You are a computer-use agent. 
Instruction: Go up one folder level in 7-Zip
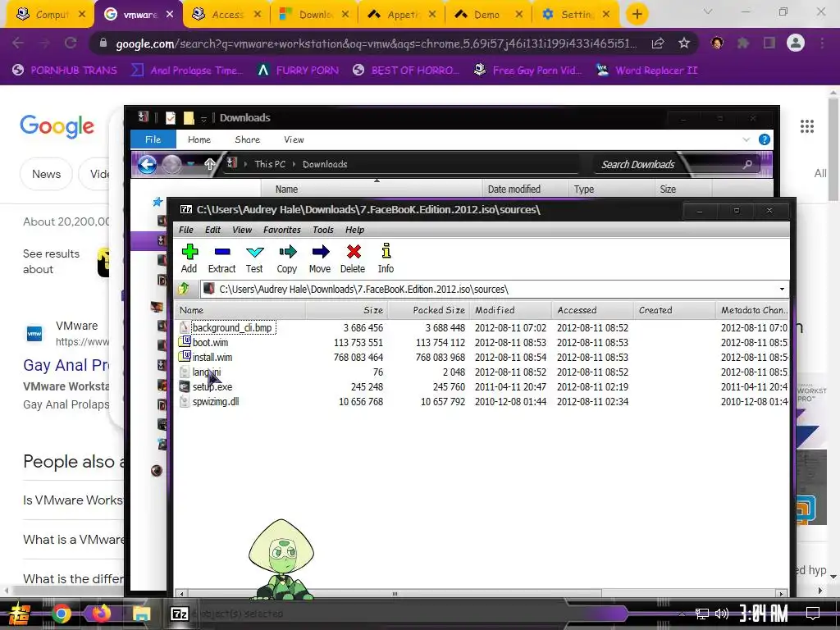(x=184, y=290)
